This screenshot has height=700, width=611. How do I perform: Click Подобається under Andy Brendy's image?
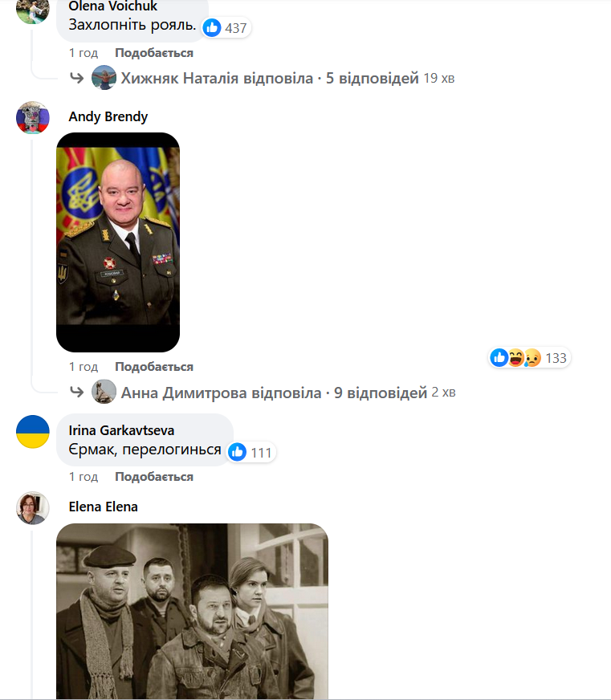154,367
